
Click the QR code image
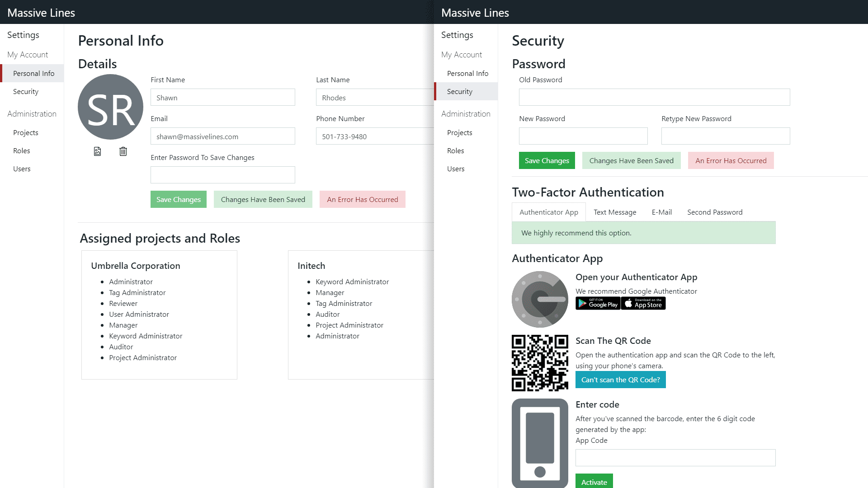[540, 363]
